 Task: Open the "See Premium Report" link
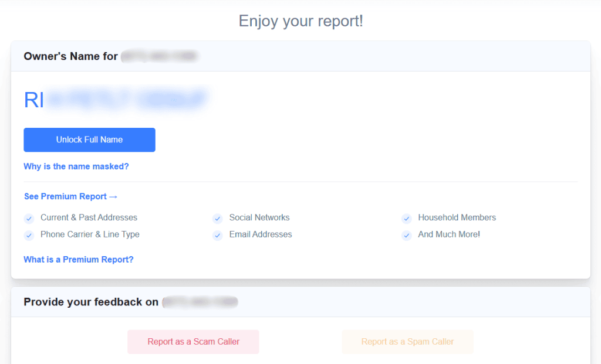(65, 196)
